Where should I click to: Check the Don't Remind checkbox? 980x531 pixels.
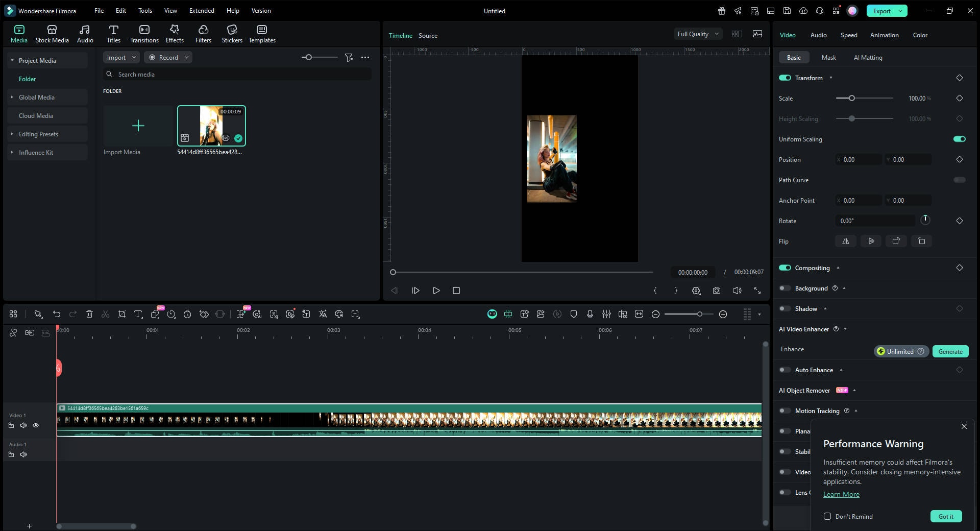(827, 516)
